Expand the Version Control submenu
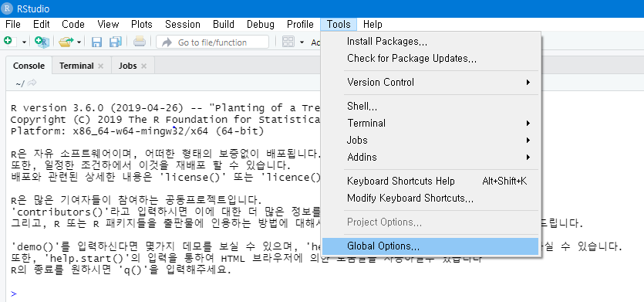 tap(430, 83)
